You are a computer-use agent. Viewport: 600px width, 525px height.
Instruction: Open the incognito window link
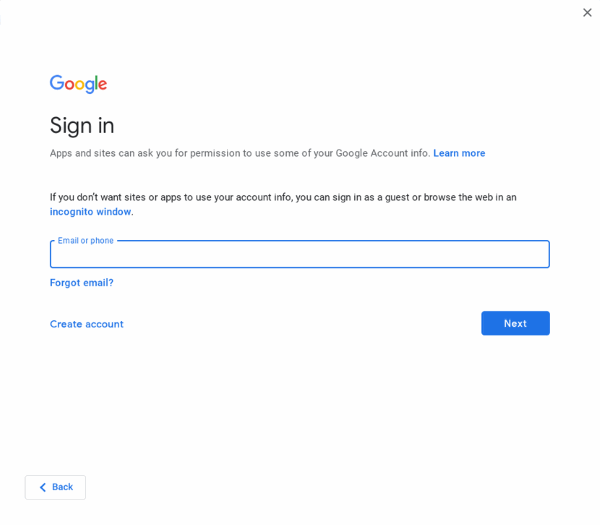pos(90,212)
